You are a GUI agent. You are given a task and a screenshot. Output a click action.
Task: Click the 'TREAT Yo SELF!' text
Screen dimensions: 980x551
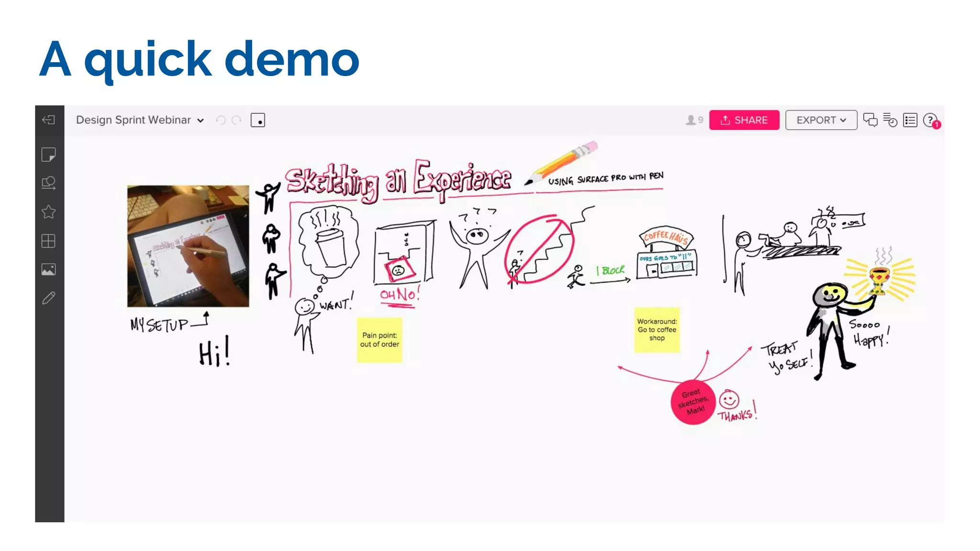click(788, 357)
